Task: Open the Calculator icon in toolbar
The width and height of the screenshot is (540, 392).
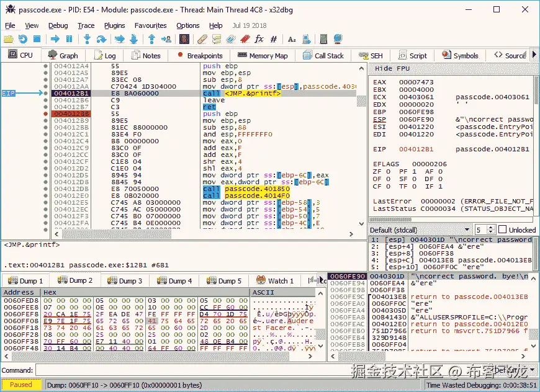Action: coord(323,39)
